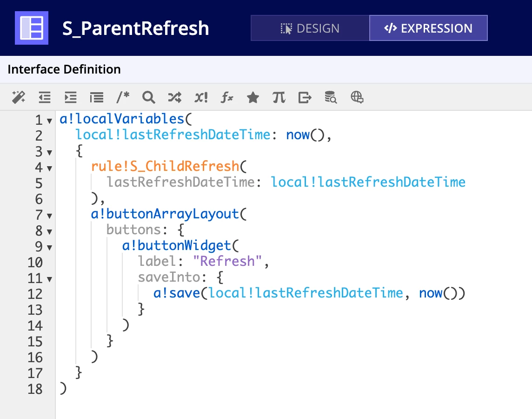
Task: Click line number 18 in gutter
Action: [x=35, y=389]
